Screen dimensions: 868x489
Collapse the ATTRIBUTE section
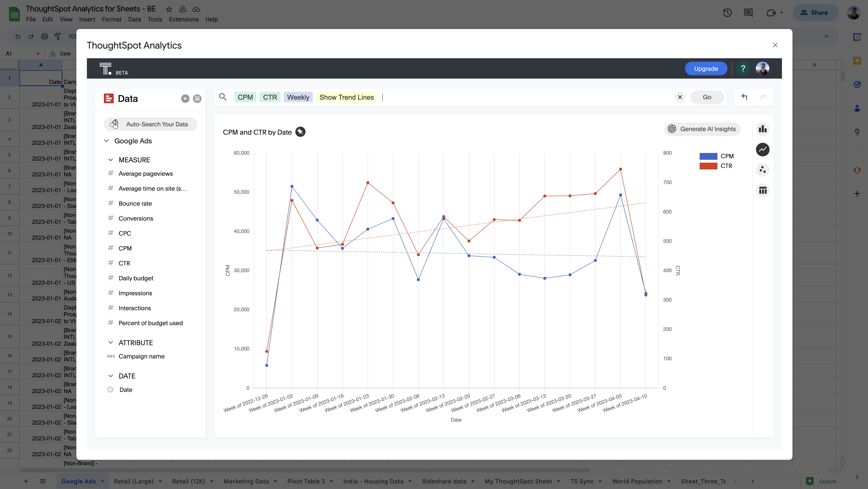pyautogui.click(x=110, y=343)
